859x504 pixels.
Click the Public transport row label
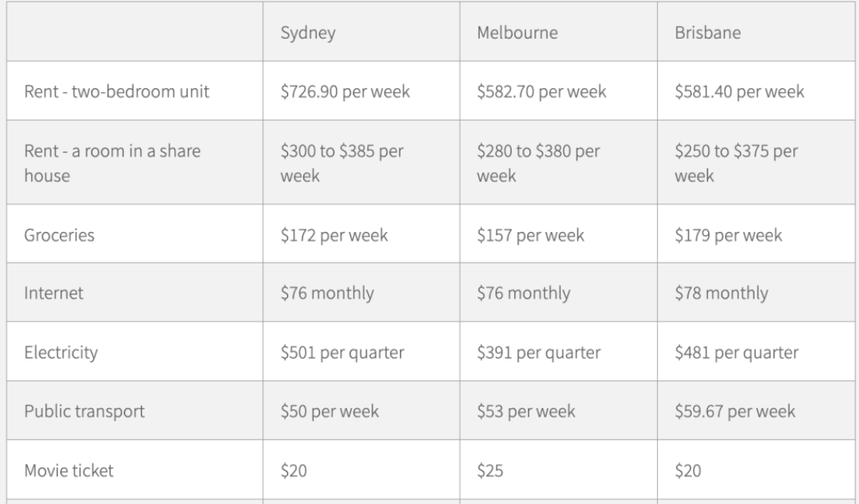[x=85, y=411]
